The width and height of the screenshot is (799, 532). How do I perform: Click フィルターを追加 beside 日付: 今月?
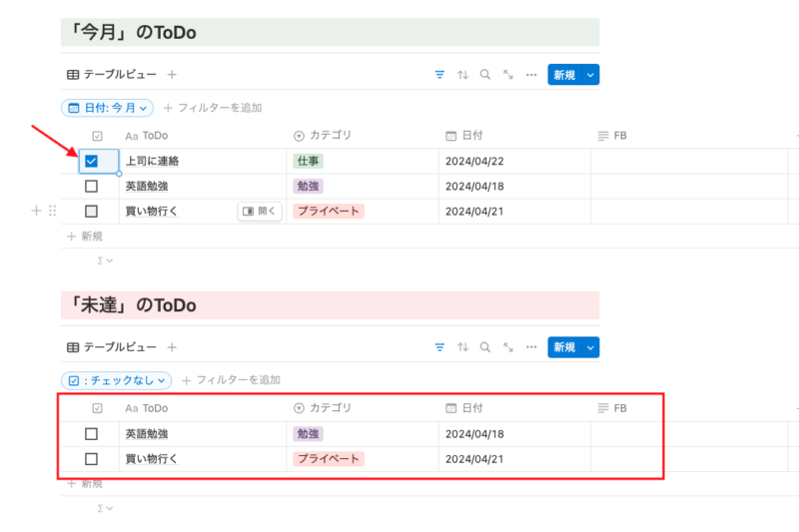click(x=213, y=108)
